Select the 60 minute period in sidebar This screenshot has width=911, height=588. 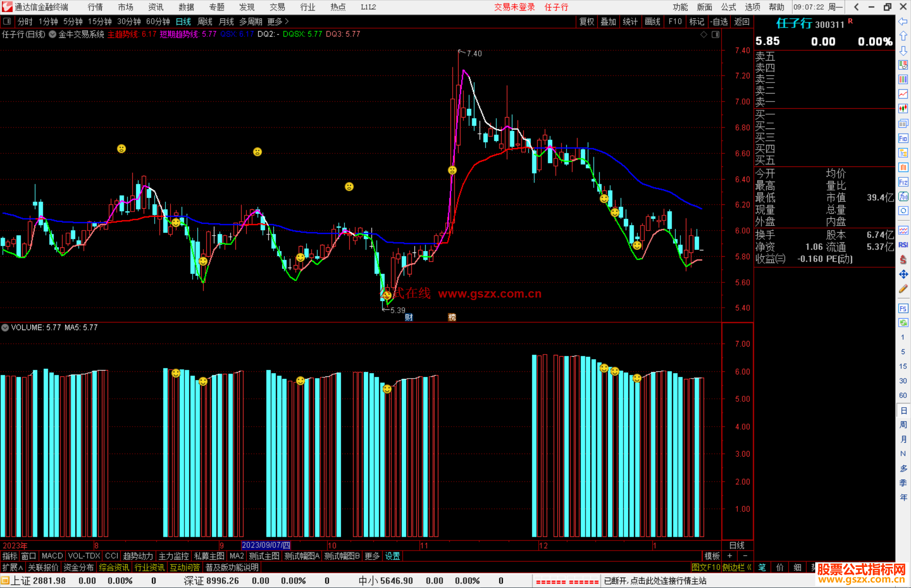point(903,395)
